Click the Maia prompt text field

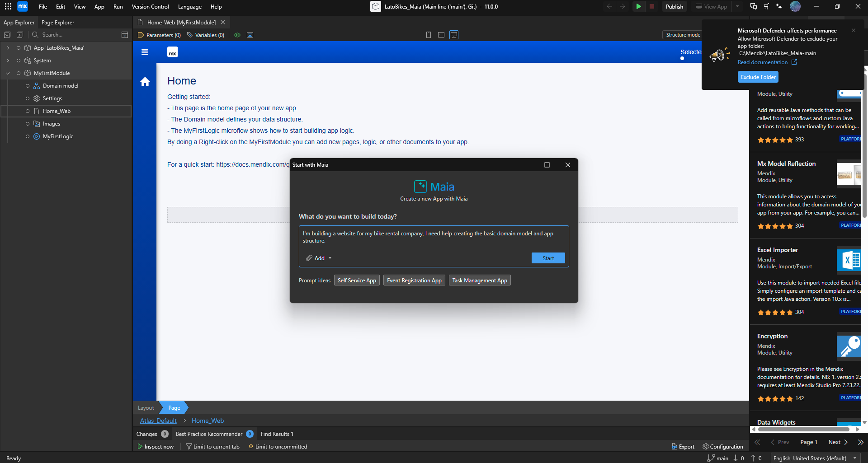(433, 237)
